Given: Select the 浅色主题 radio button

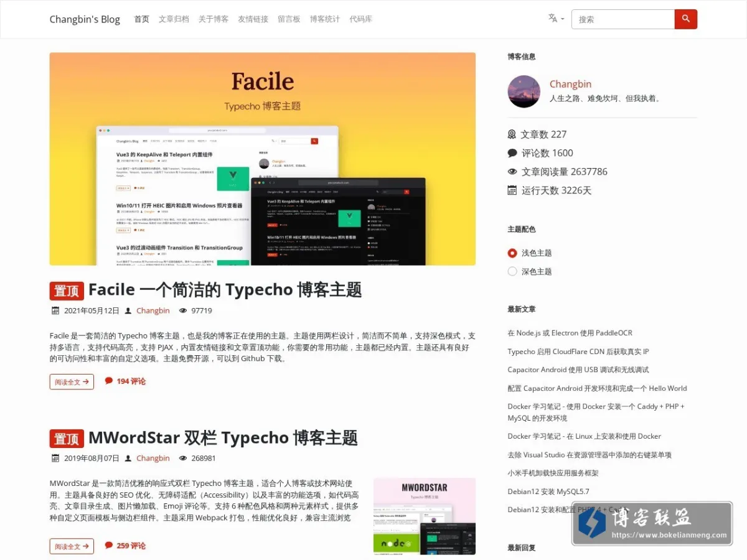Looking at the screenshot, I should [512, 253].
